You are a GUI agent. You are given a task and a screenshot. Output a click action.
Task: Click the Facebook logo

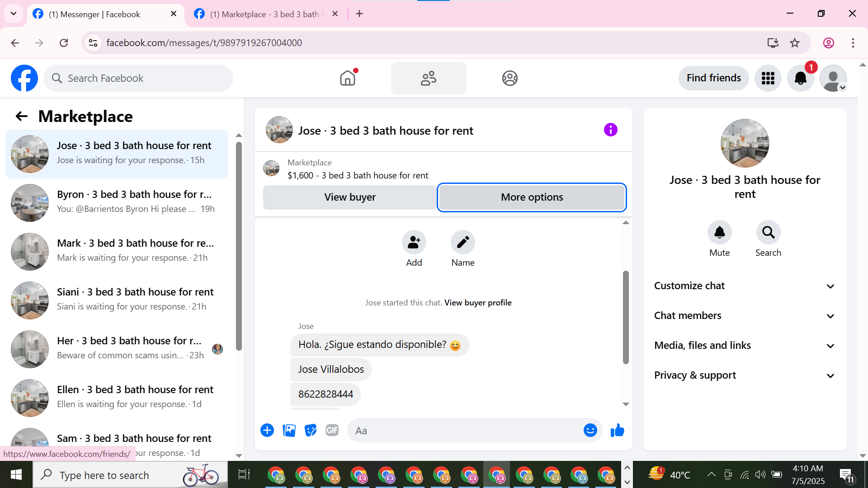tap(24, 78)
